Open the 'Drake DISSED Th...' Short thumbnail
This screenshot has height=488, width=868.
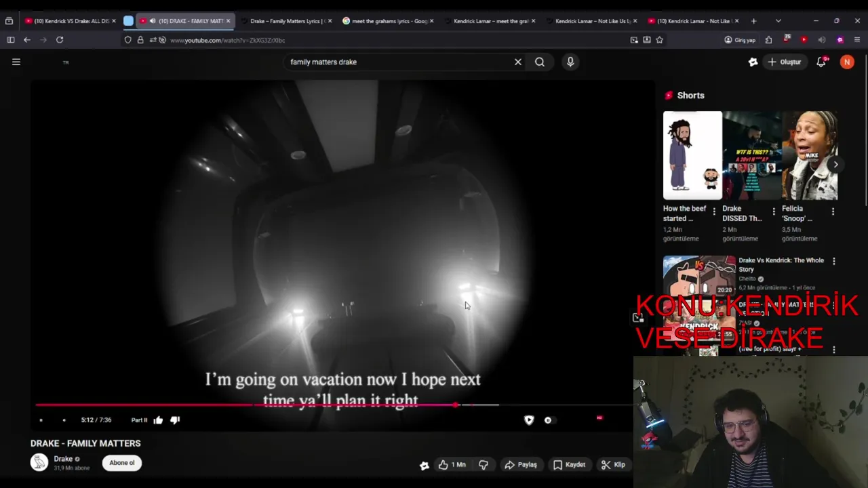[x=752, y=156]
